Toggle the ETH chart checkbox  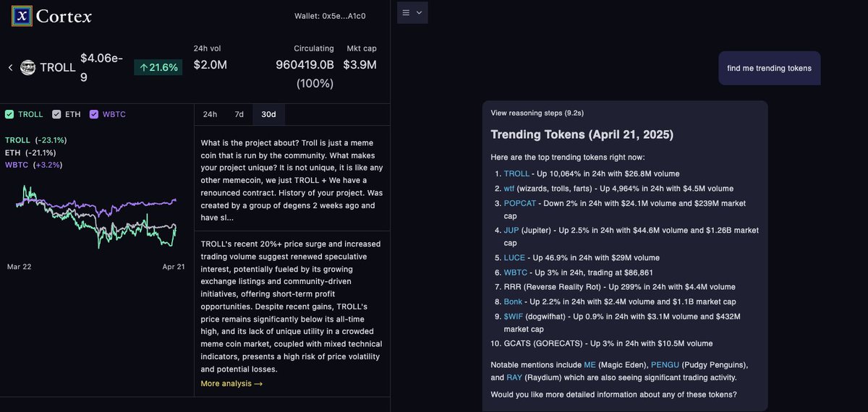(x=56, y=114)
